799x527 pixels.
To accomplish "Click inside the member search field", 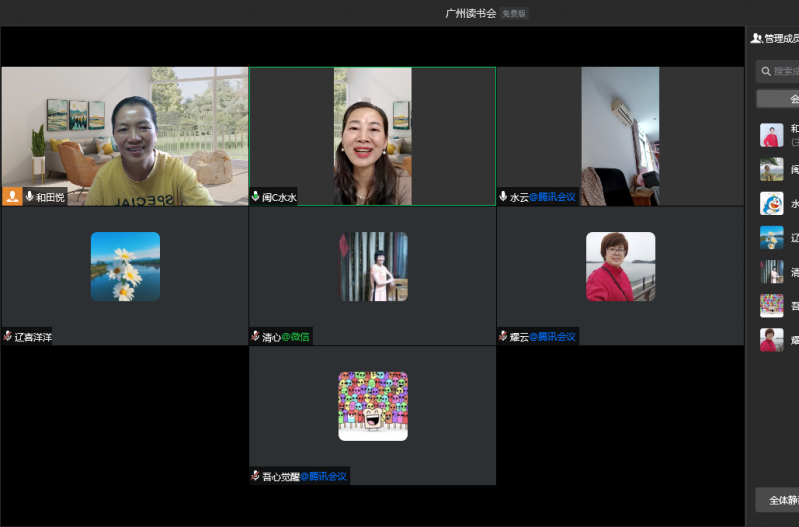I will click(x=786, y=71).
